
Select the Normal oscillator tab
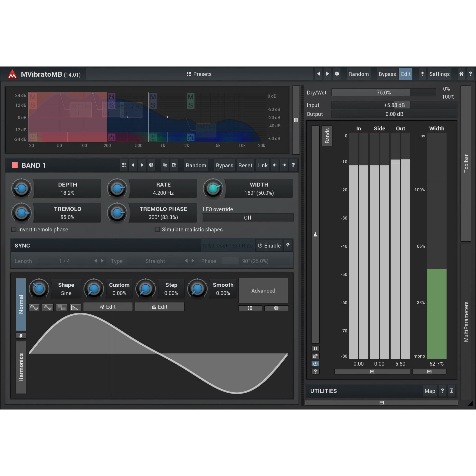tap(21, 304)
